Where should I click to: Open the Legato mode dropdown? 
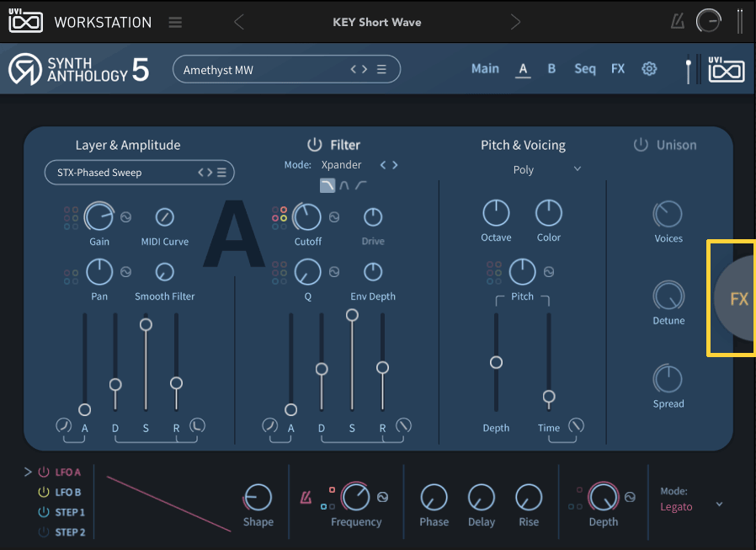click(x=691, y=506)
